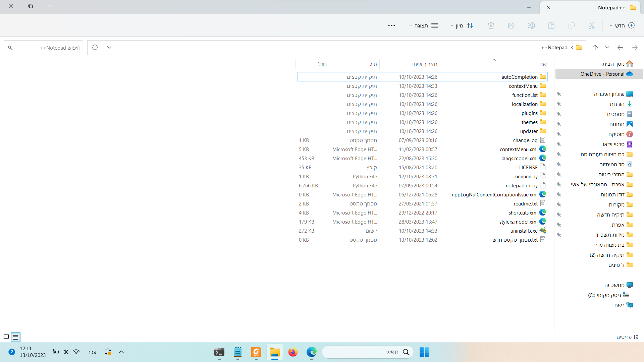Click the Wi-Fi network tray icon
The image size is (644, 362).
click(x=76, y=352)
